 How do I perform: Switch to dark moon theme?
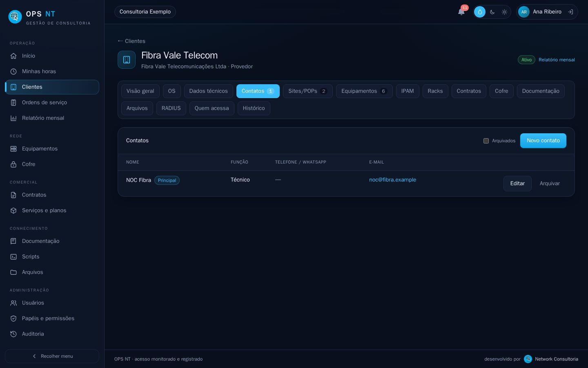[x=492, y=12]
